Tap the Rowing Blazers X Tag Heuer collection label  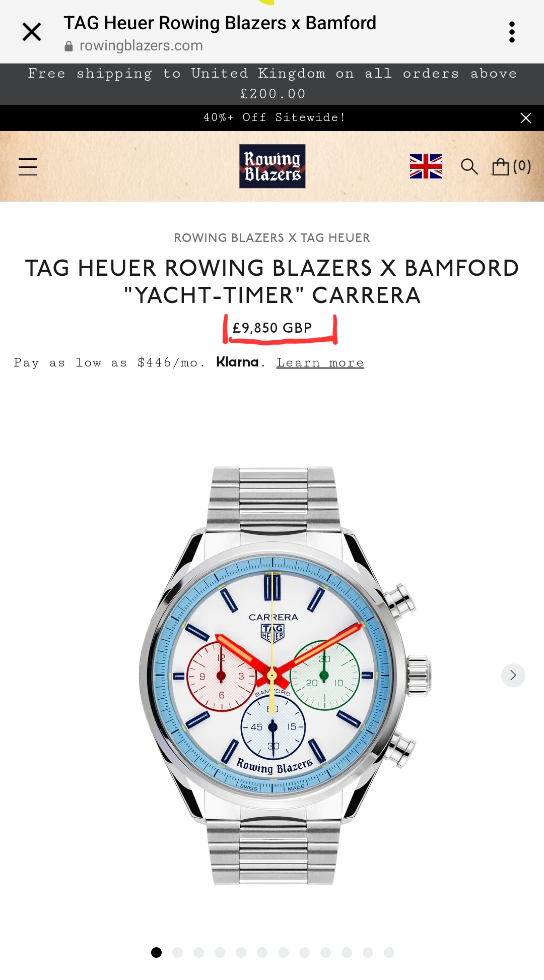tap(272, 238)
